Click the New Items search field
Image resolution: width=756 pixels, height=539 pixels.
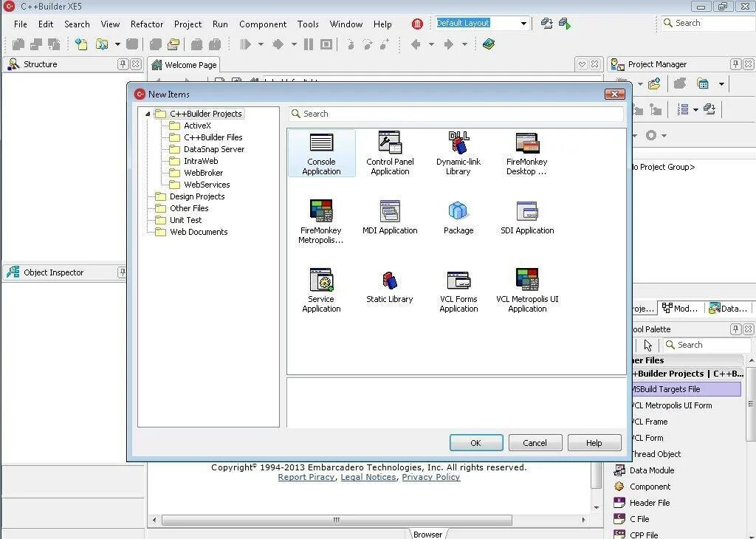(x=456, y=114)
